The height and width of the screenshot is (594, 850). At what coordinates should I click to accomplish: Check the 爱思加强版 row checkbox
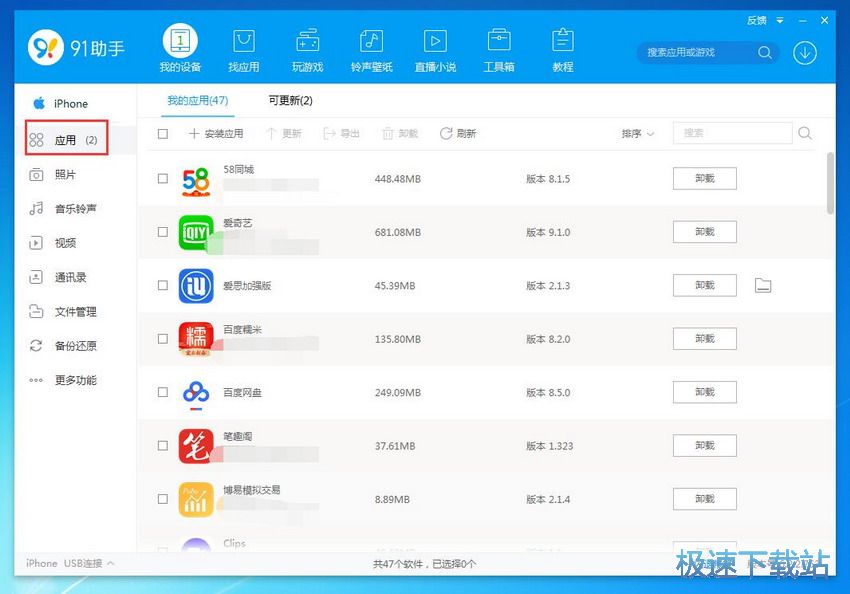[163, 285]
